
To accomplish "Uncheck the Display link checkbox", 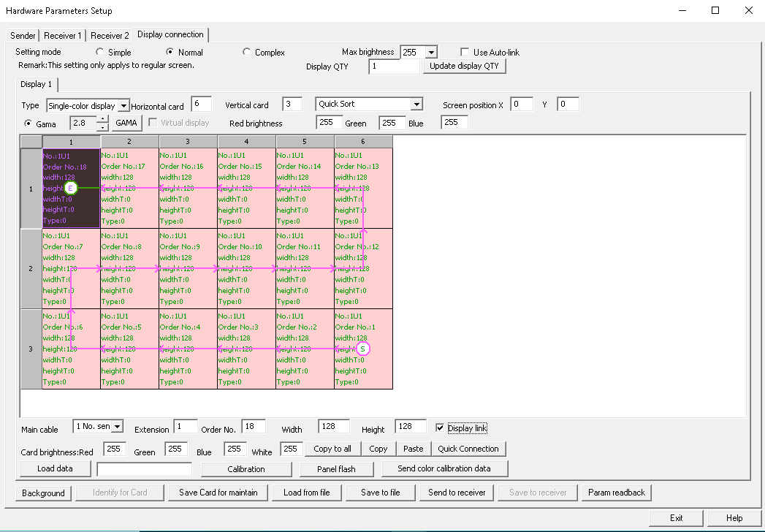I will point(440,428).
